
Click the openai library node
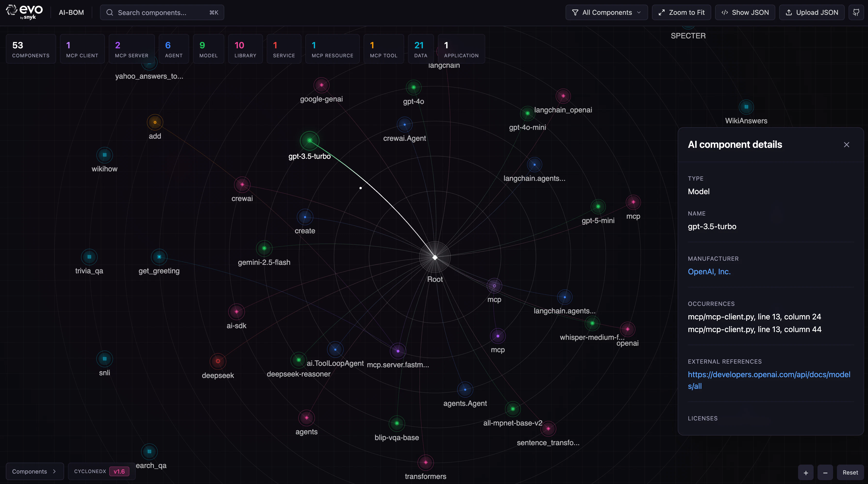[x=627, y=329]
